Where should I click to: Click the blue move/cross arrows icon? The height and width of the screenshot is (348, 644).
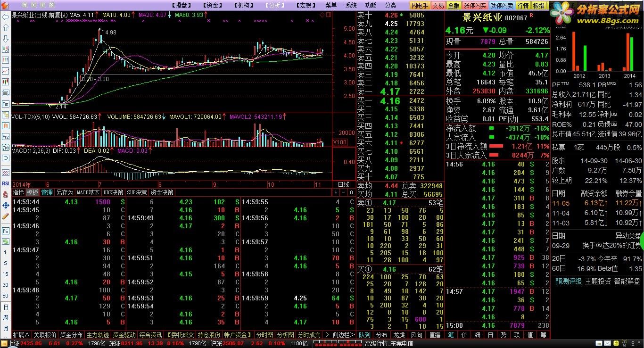[x=5, y=206]
